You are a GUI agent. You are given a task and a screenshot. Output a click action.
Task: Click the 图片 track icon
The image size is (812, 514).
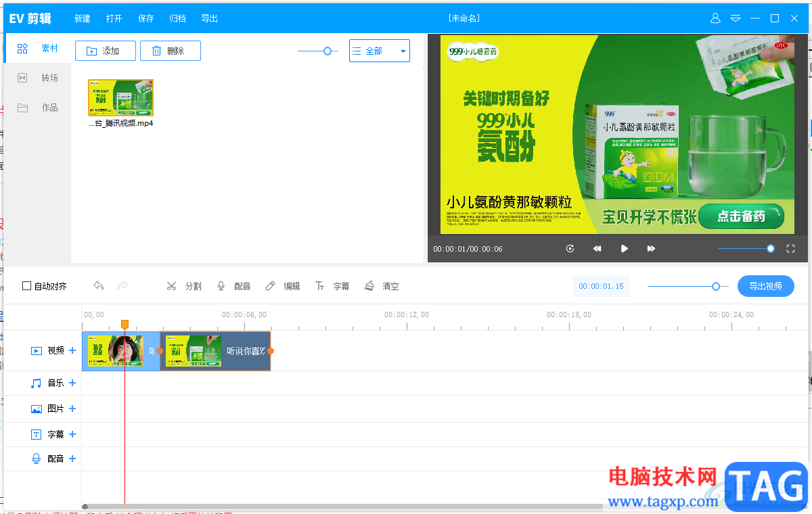tap(37, 408)
